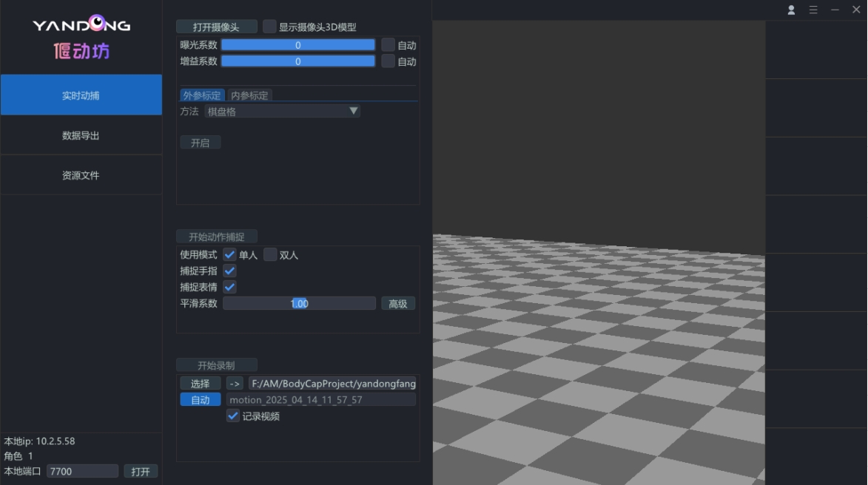868x485 pixels.
Task: Click the 打开摄像头 button
Action: click(216, 27)
